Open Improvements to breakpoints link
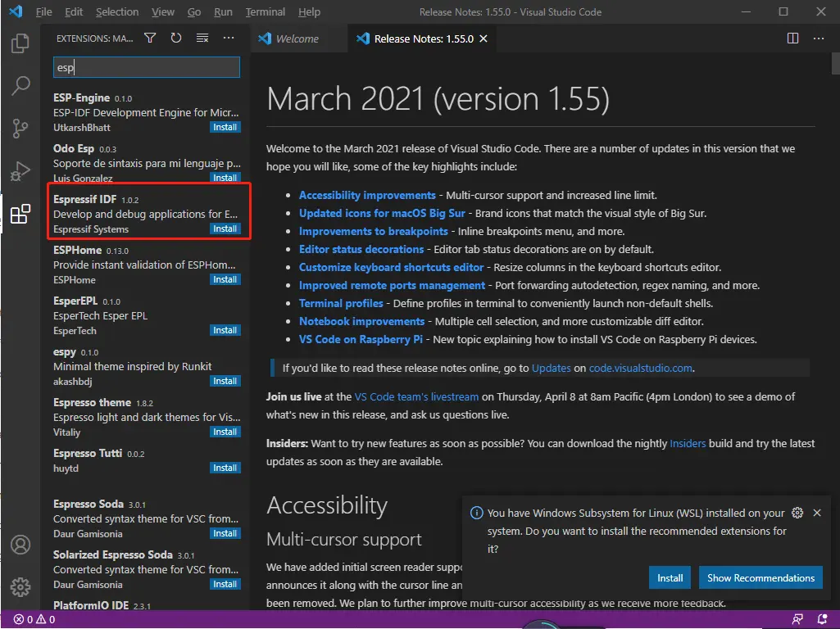The width and height of the screenshot is (840, 629). click(374, 231)
